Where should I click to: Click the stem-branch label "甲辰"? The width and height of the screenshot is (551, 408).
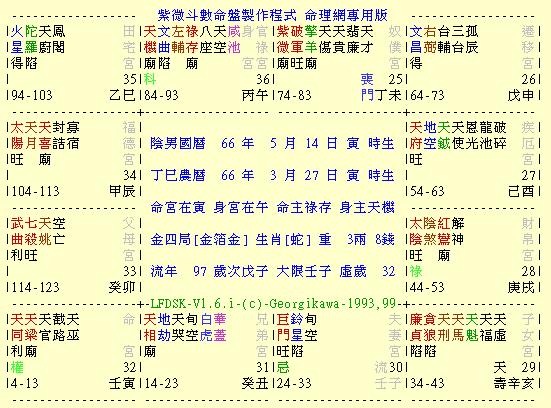[x=122, y=191]
